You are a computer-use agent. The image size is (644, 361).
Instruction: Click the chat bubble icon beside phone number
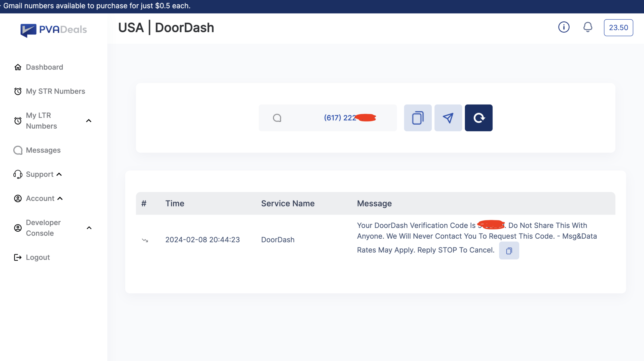pyautogui.click(x=277, y=118)
